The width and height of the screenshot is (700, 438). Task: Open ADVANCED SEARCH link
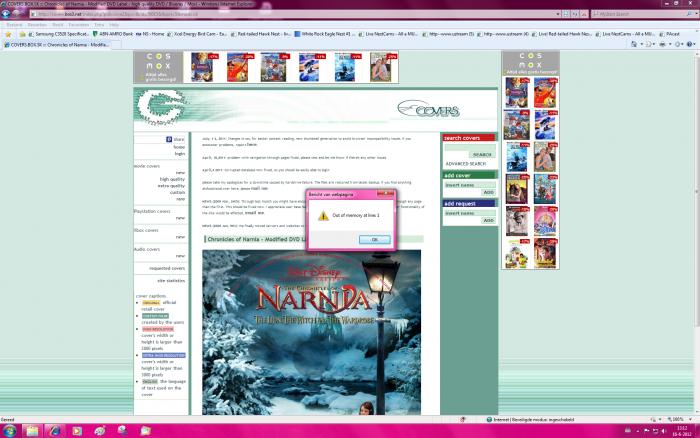pos(466,164)
